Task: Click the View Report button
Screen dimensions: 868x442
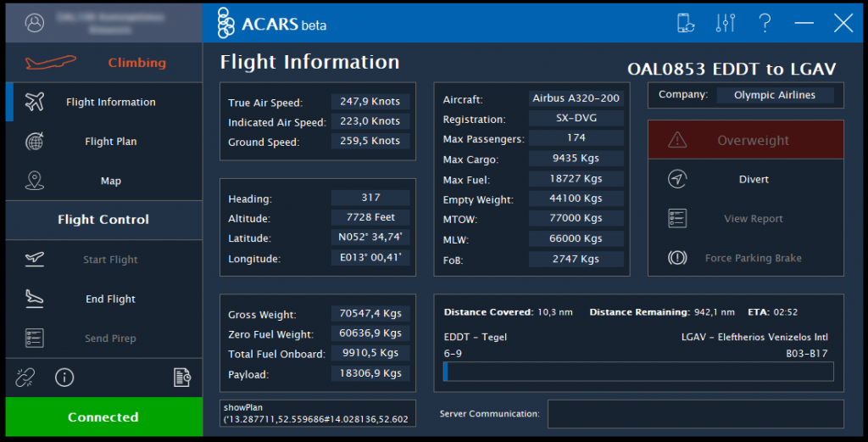Action: coord(746,218)
